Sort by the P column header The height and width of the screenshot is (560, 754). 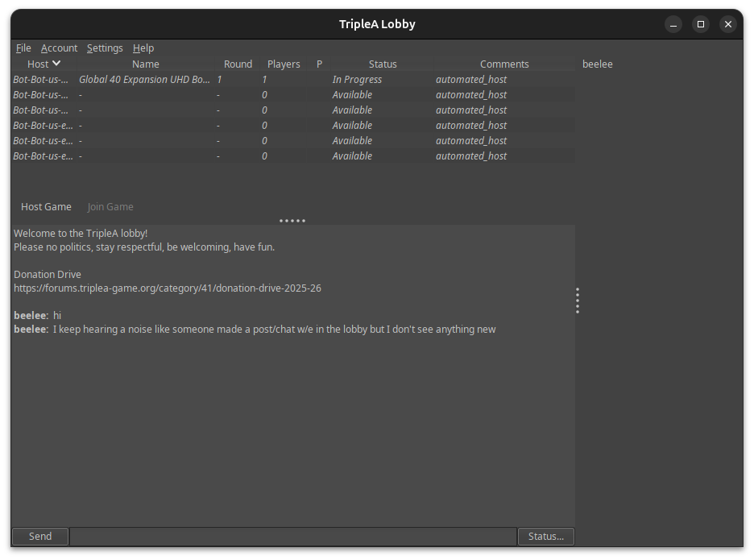coord(319,64)
